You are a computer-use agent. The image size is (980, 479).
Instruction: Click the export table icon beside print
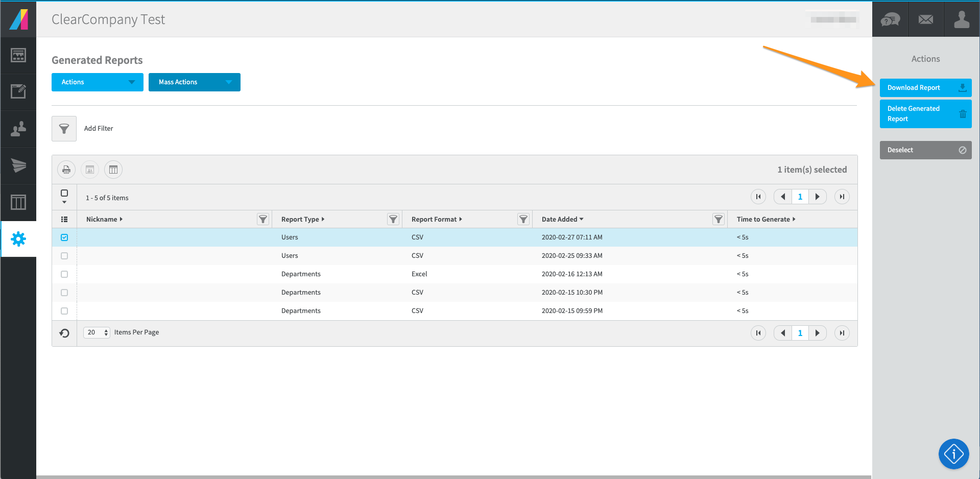[90, 170]
